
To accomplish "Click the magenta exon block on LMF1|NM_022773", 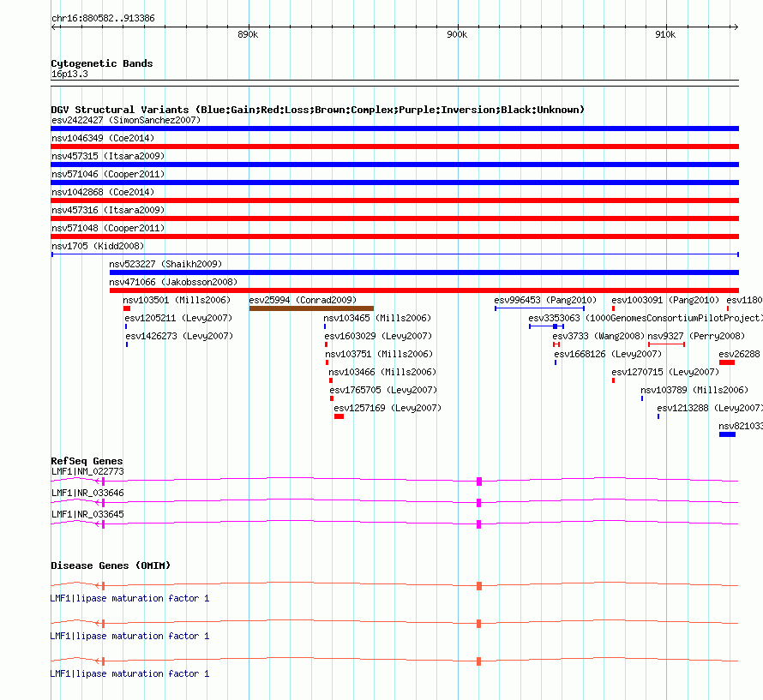I will 479,482.
